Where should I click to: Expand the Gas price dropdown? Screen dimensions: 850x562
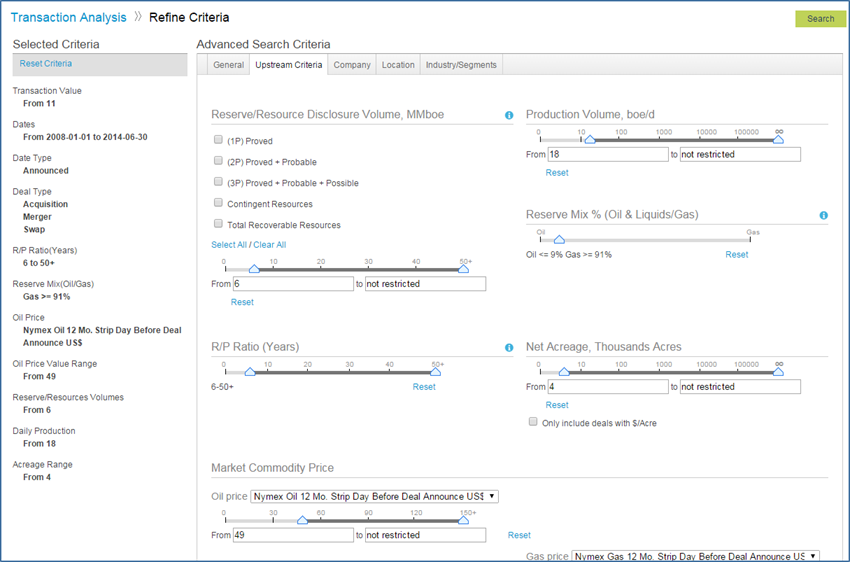[695, 556]
